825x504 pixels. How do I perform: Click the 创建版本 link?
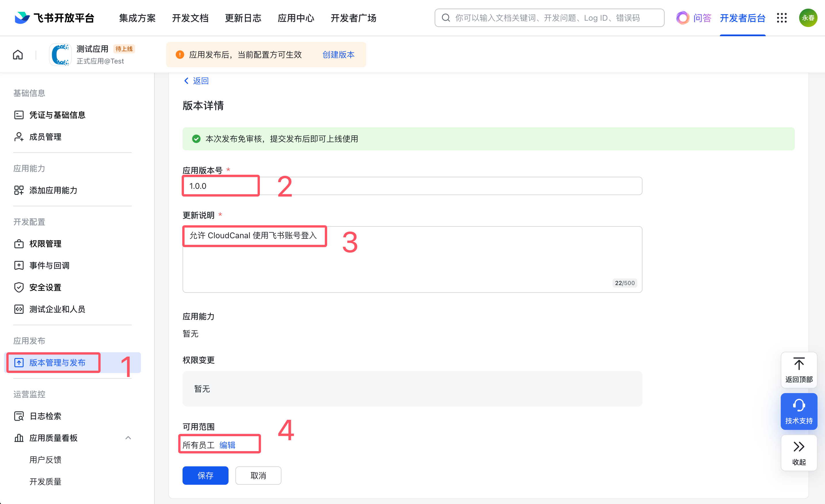coord(338,55)
